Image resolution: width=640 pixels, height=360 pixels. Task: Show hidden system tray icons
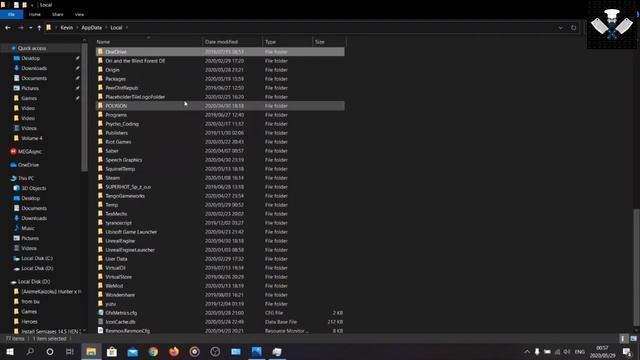click(527, 351)
